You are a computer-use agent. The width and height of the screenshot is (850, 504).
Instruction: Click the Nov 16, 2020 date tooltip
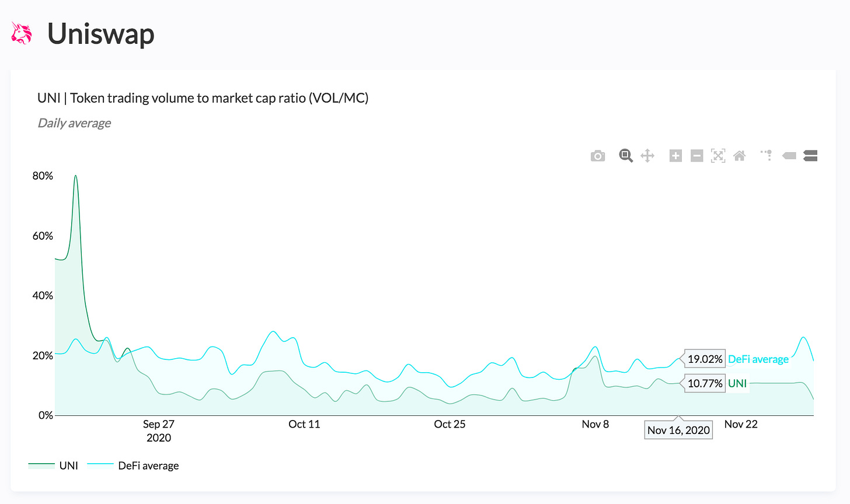click(678, 430)
